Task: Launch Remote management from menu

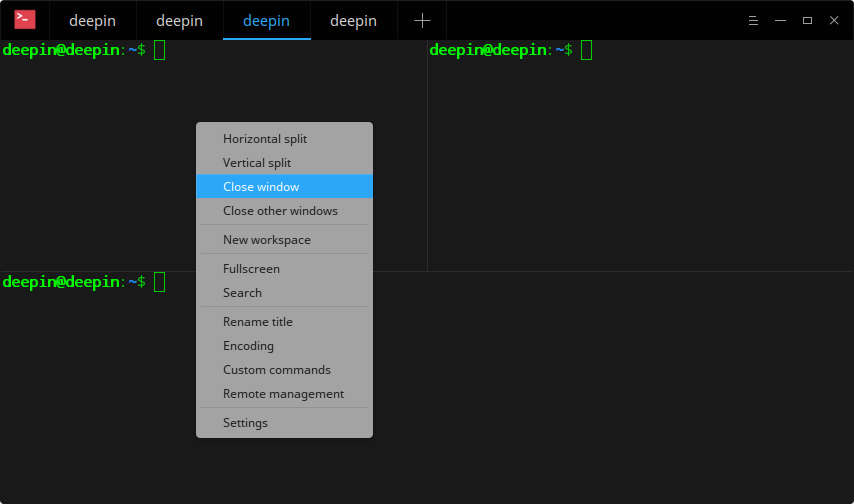Action: click(x=283, y=394)
